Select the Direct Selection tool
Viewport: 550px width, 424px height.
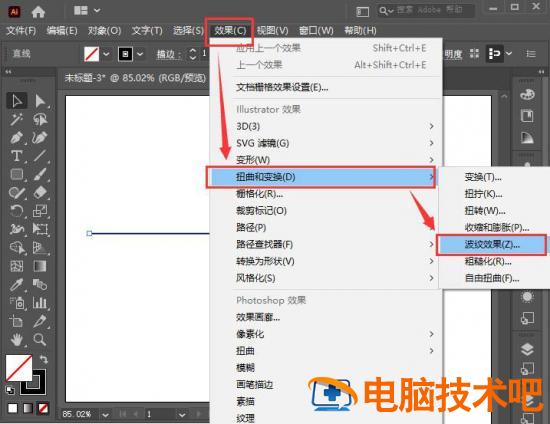(x=40, y=101)
